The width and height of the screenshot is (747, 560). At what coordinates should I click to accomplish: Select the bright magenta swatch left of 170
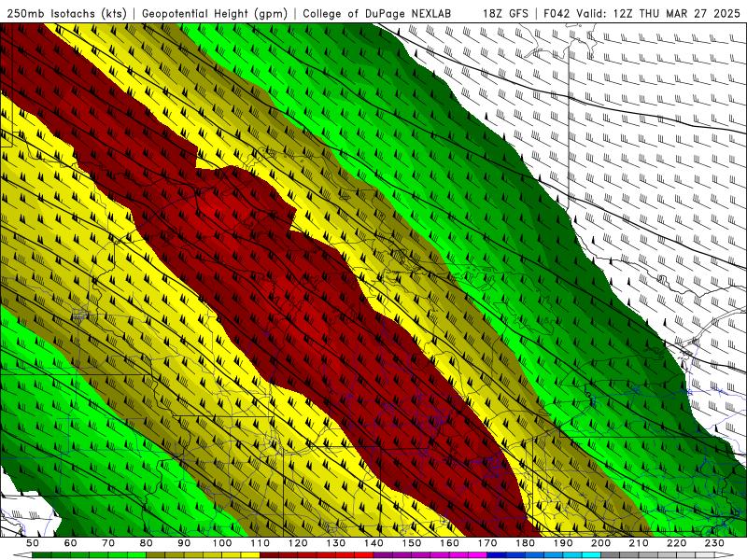pyautogui.click(x=477, y=554)
